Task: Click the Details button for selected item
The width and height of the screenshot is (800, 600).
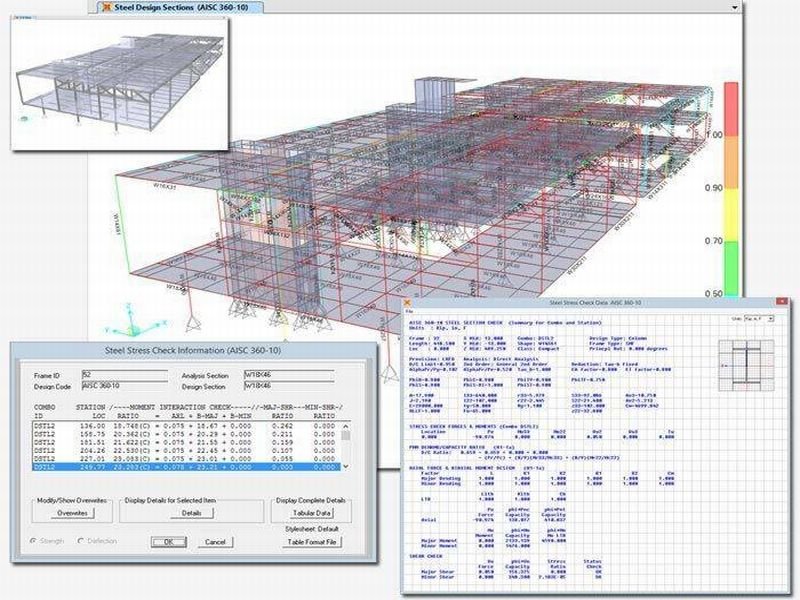Action: click(191, 512)
